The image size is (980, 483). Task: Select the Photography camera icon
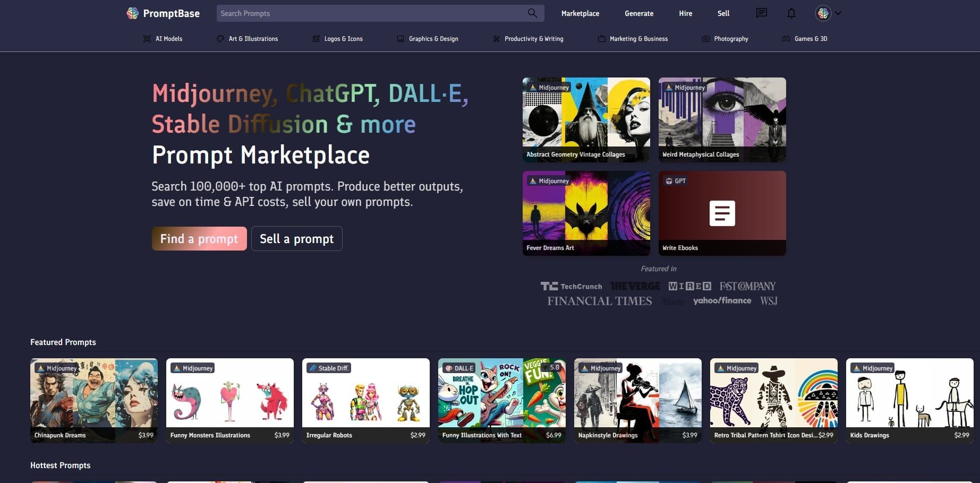click(x=705, y=38)
